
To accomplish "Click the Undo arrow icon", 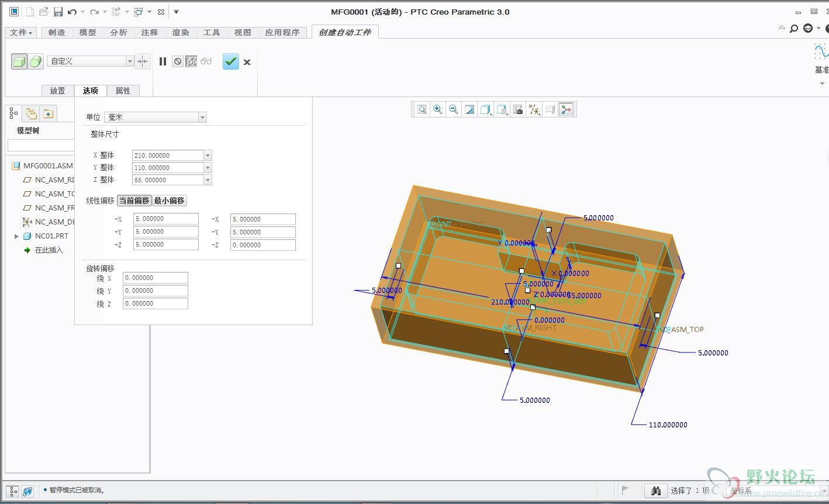I will click(72, 12).
